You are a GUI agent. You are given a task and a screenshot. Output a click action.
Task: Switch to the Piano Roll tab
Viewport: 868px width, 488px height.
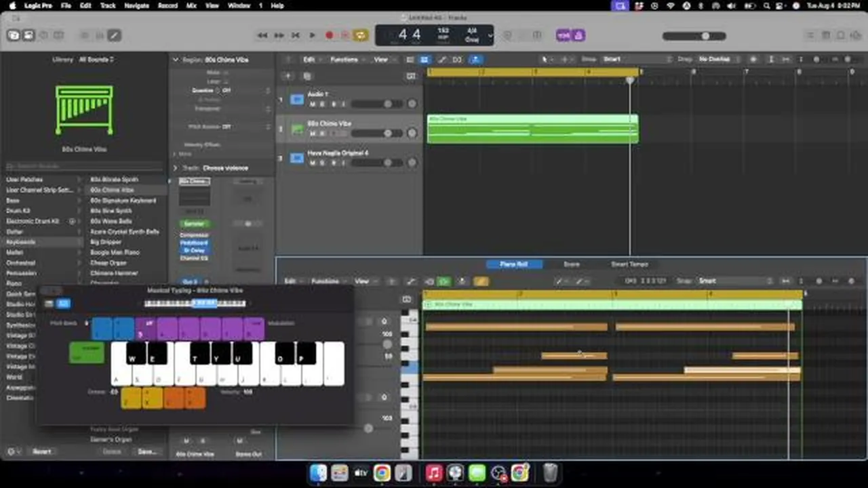click(513, 264)
